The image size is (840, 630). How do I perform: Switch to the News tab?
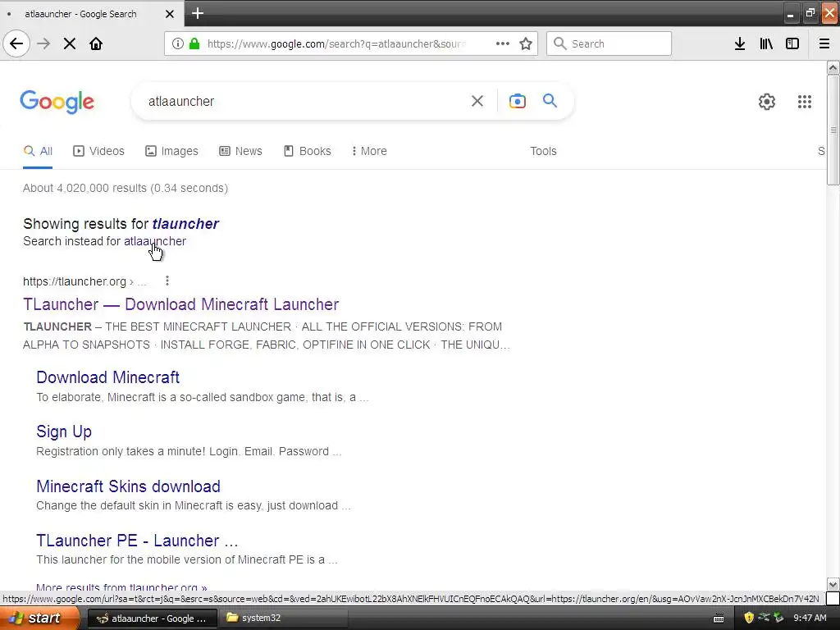pos(240,151)
